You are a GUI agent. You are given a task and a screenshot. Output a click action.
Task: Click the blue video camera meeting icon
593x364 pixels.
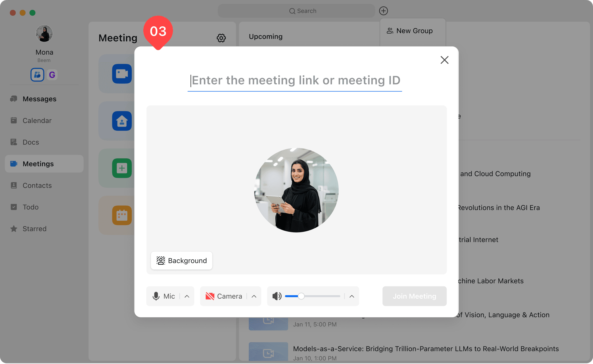point(122,74)
